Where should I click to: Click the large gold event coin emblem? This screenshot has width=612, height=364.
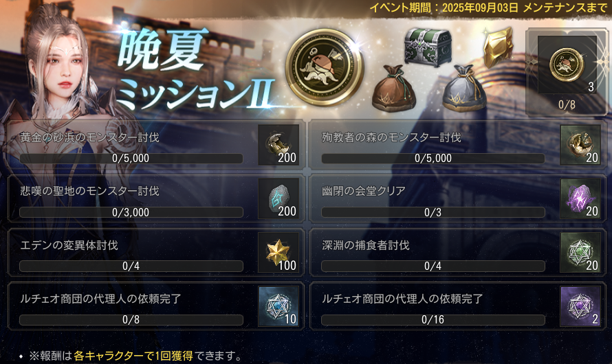click(x=325, y=67)
